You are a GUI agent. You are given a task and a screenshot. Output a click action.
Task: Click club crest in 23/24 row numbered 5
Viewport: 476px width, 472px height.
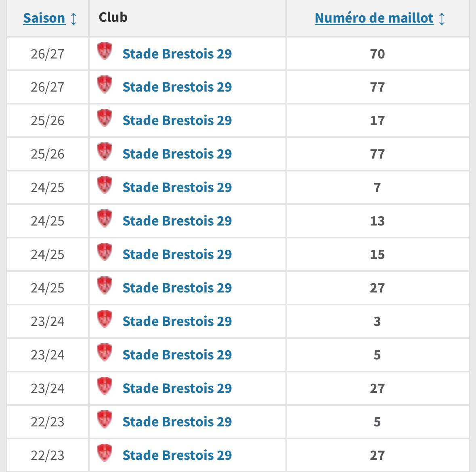105,353
